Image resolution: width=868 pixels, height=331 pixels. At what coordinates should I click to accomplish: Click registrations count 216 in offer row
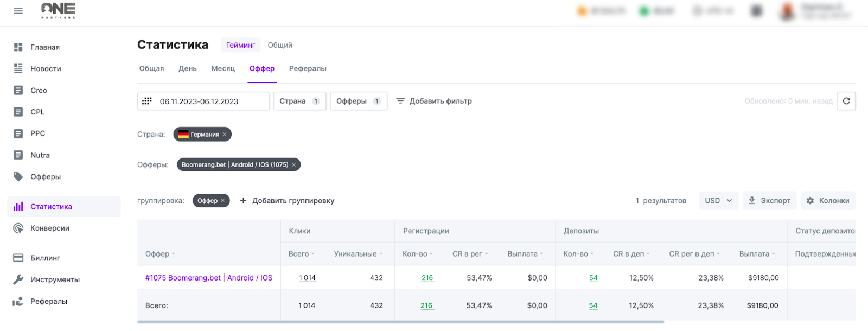click(427, 278)
